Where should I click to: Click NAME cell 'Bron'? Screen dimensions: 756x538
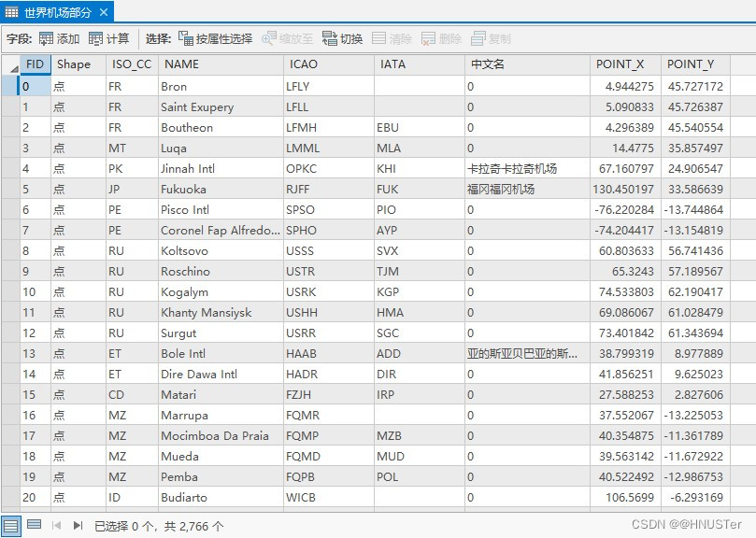pos(221,86)
